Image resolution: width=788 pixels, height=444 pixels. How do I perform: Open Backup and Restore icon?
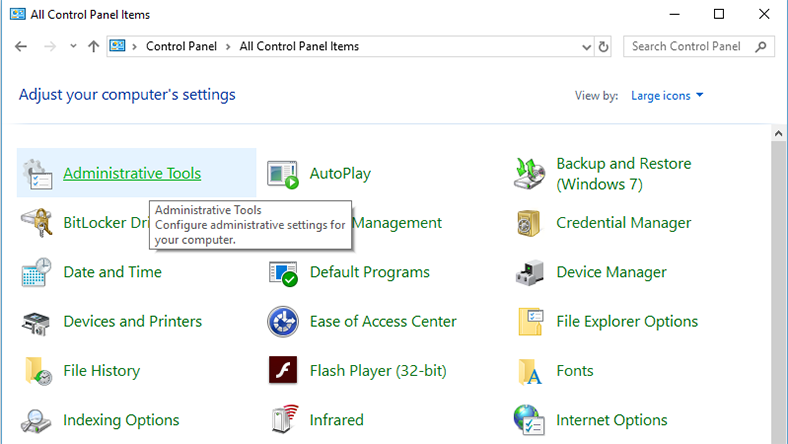[529, 174]
